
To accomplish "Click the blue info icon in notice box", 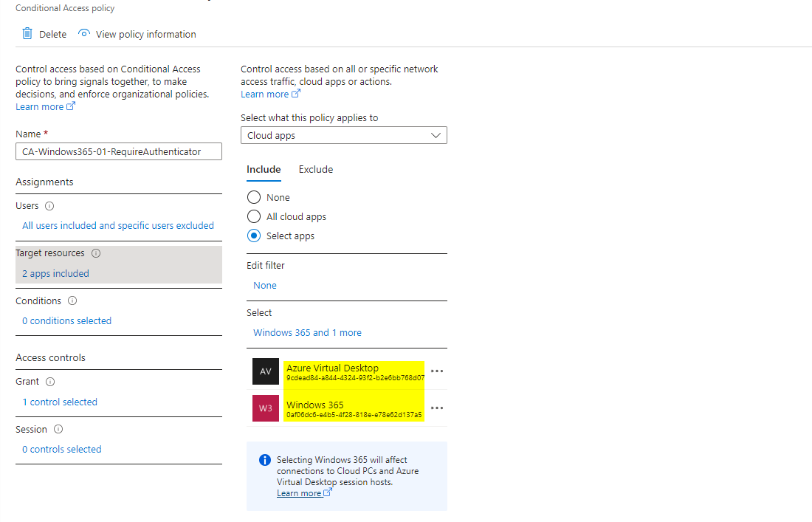I will point(264,460).
